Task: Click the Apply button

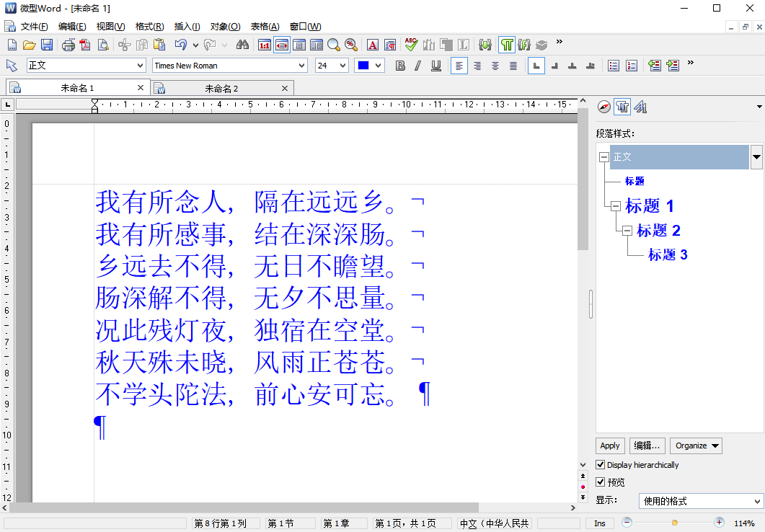Action: 610,445
